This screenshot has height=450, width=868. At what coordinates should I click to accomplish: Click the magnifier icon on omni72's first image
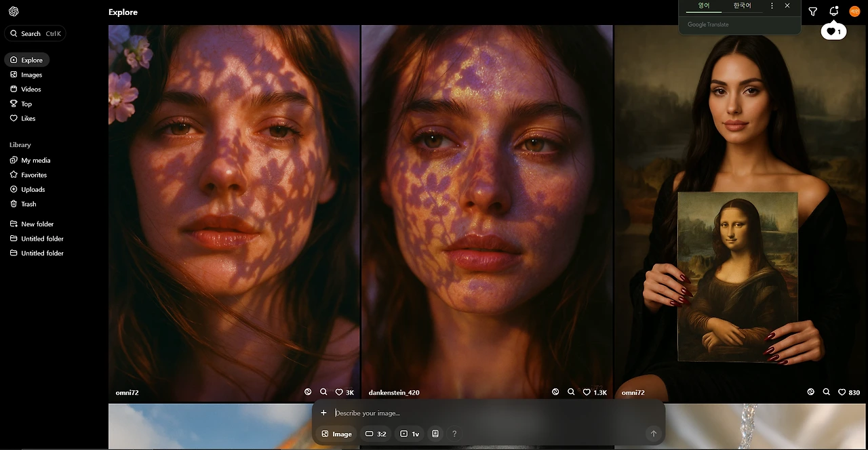pyautogui.click(x=323, y=392)
